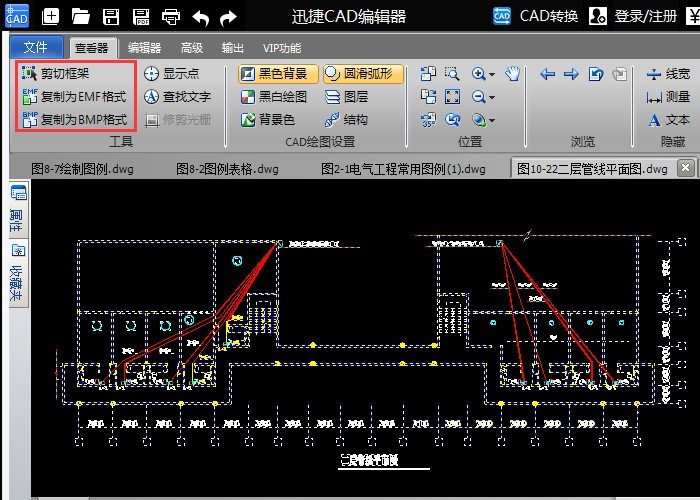Pick the 背景色 background color

pos(268,120)
